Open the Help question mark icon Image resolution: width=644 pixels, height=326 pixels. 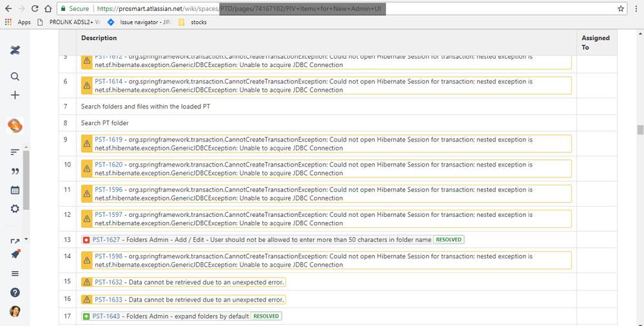point(15,292)
